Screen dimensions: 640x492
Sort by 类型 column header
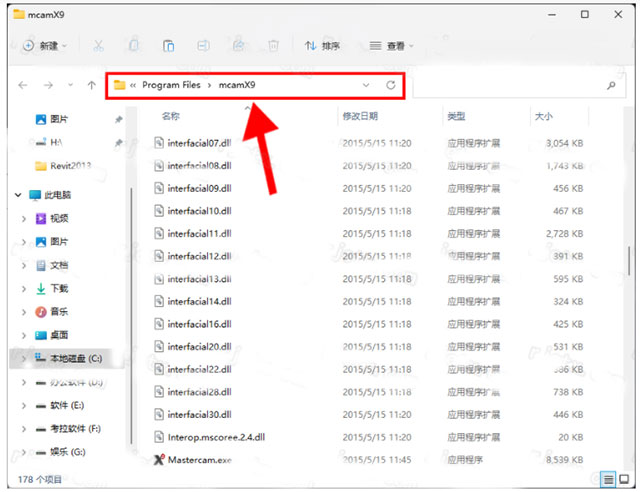point(456,116)
